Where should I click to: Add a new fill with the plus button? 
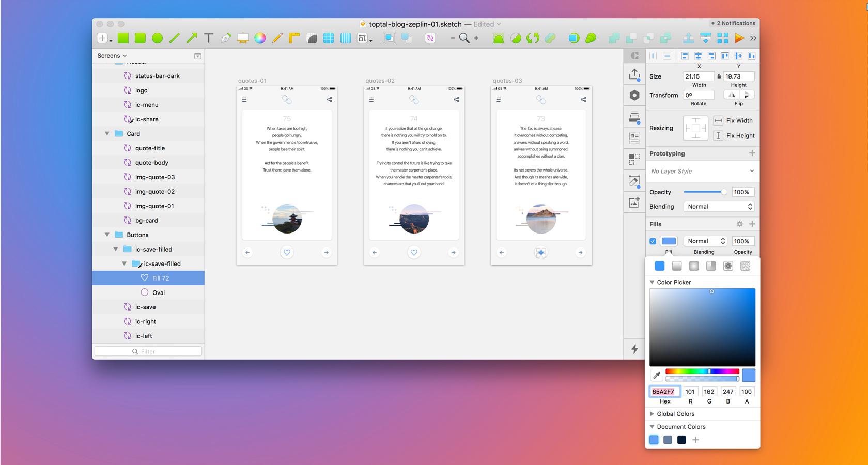753,224
